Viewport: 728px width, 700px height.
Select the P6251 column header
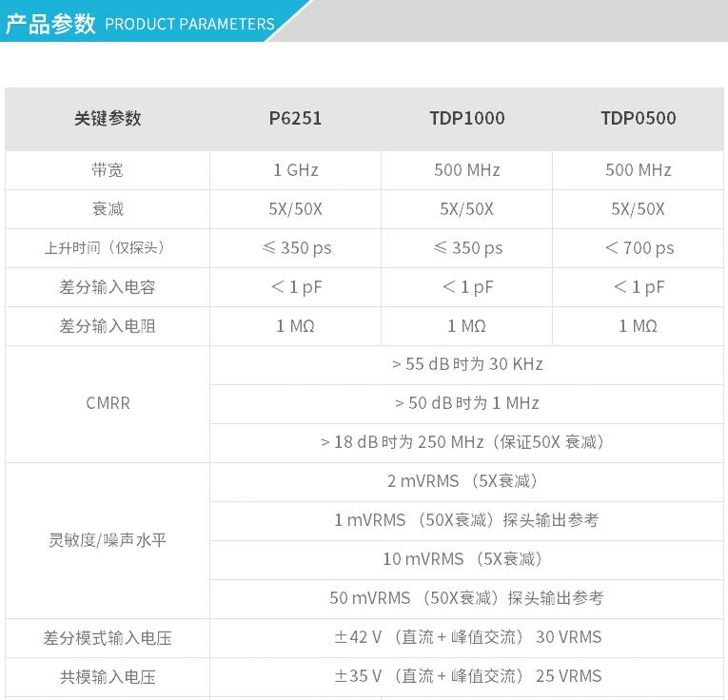pyautogui.click(x=295, y=118)
